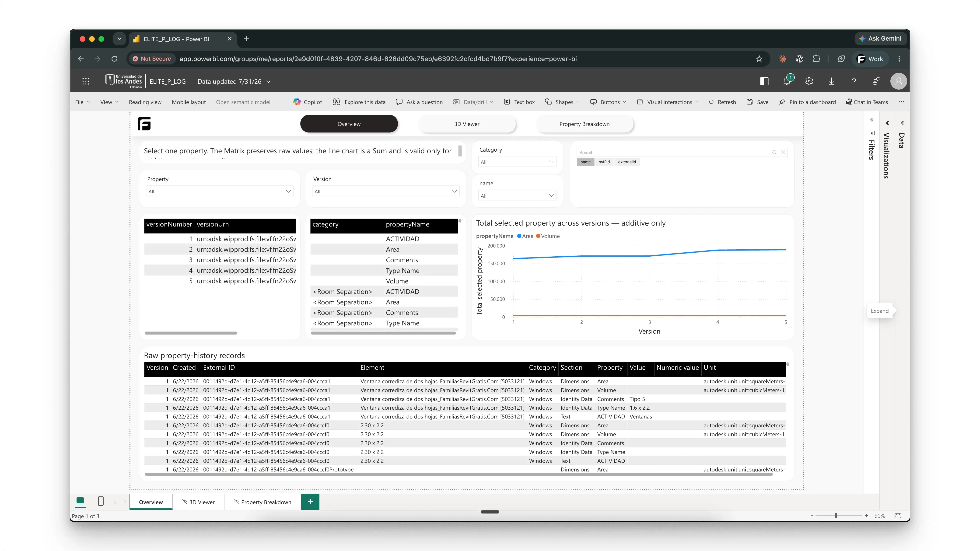Open the help question mark icon

pyautogui.click(x=854, y=81)
